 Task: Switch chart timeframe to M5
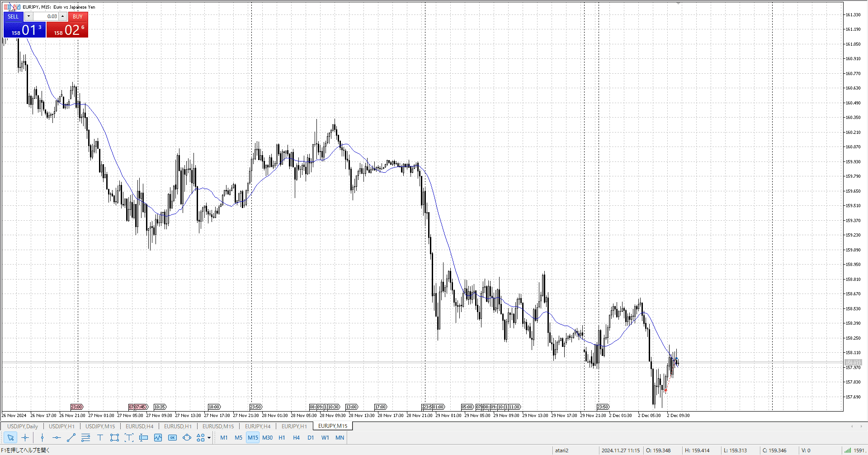[238, 437]
